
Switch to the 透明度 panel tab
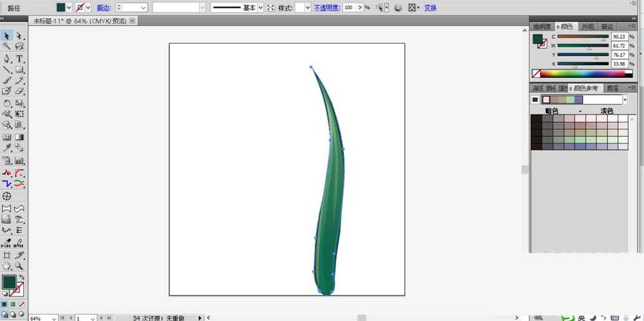542,26
